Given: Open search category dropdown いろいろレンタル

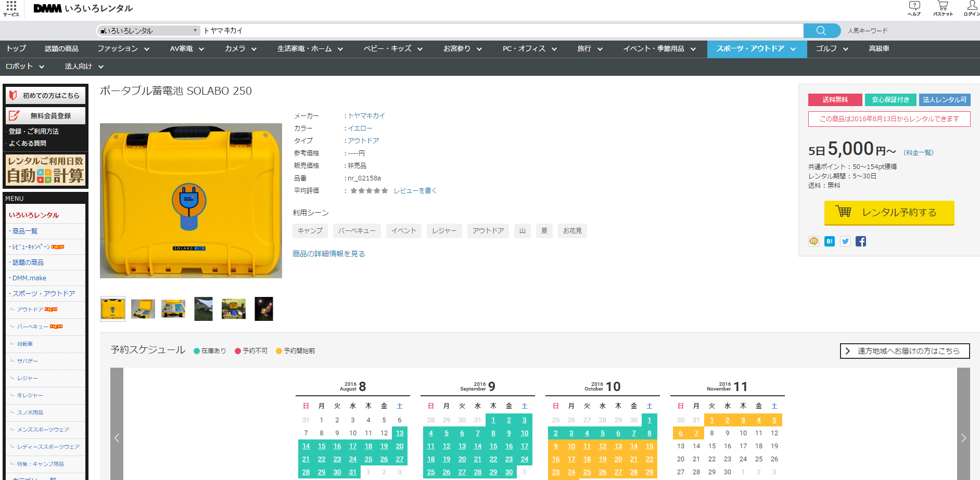Looking at the screenshot, I should point(149,31).
